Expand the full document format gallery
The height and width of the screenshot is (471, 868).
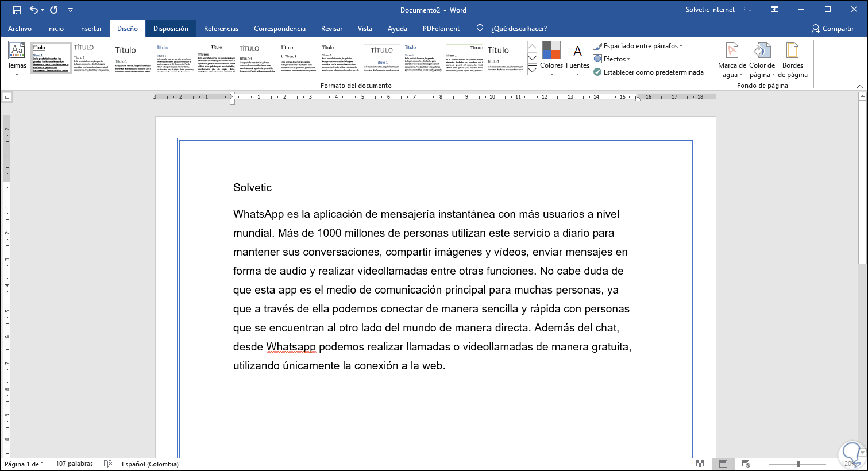[532, 70]
